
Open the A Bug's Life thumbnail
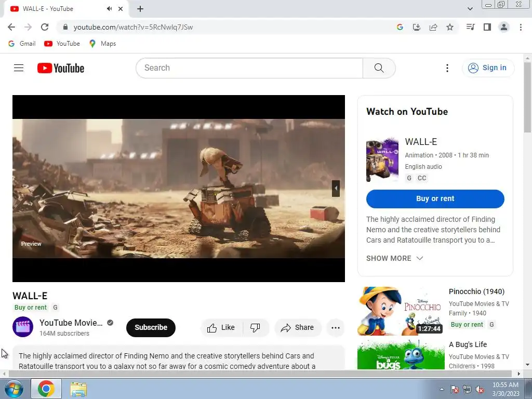pos(401,355)
